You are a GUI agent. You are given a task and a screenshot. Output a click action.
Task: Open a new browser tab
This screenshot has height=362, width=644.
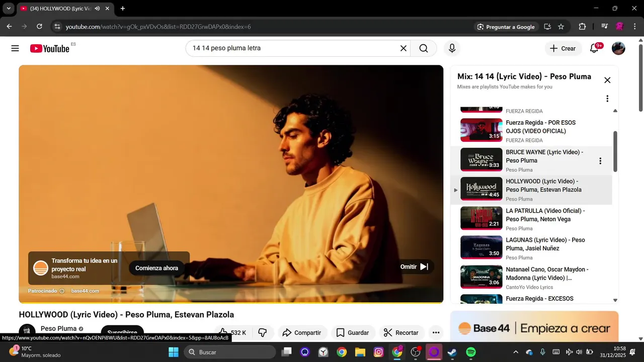click(x=122, y=9)
